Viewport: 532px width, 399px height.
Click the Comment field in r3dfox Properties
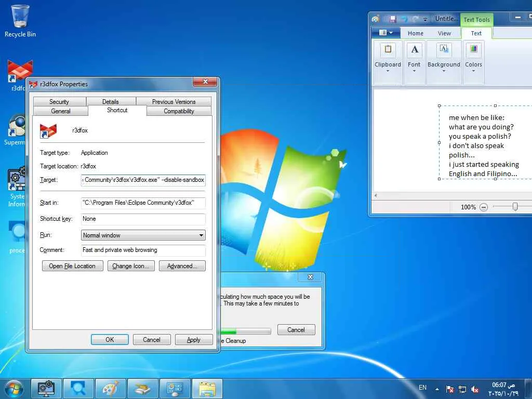[x=143, y=250]
